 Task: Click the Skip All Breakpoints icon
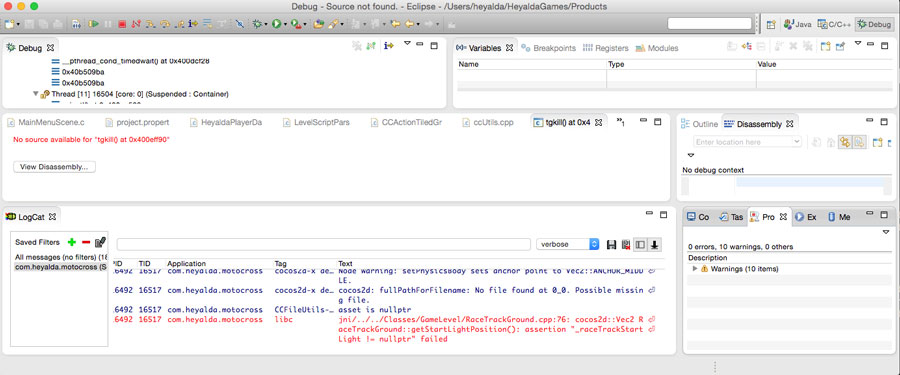tap(240, 24)
